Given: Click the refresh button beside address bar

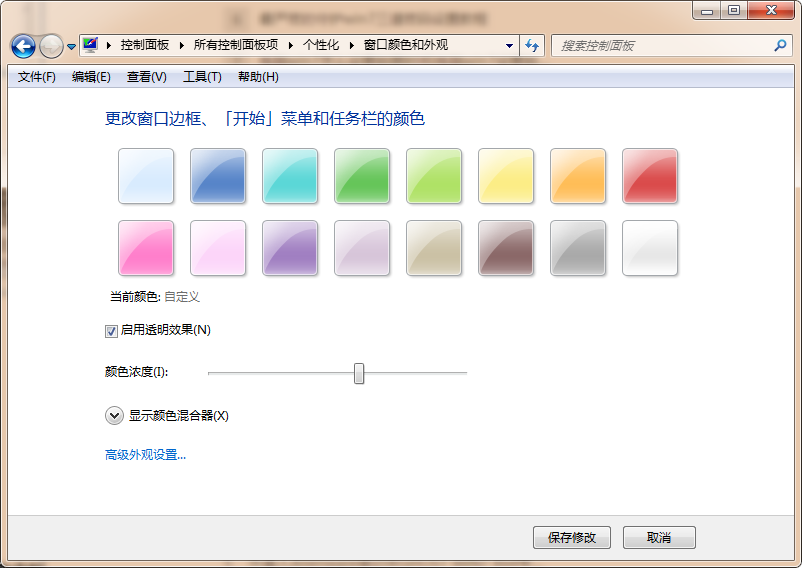Looking at the screenshot, I should [x=532, y=45].
